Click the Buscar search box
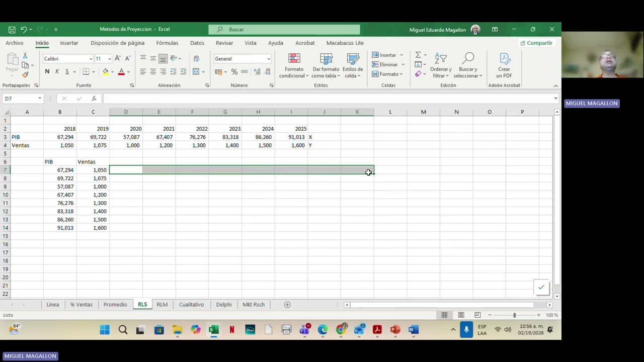The image size is (644, 362). 284,29
